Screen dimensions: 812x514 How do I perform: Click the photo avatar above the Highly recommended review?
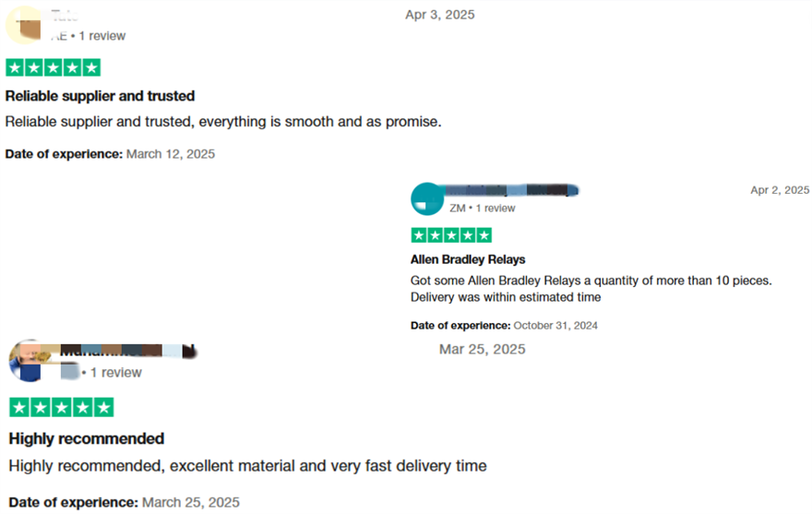coord(28,361)
